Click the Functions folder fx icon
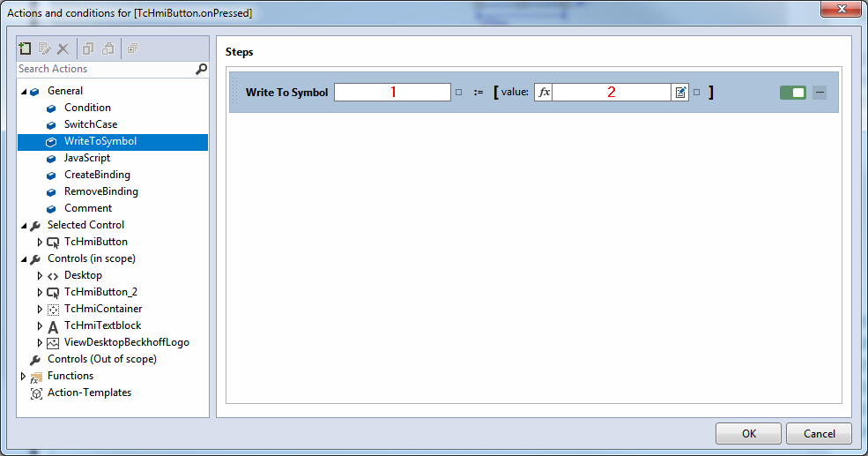868x456 pixels. pyautogui.click(x=35, y=378)
